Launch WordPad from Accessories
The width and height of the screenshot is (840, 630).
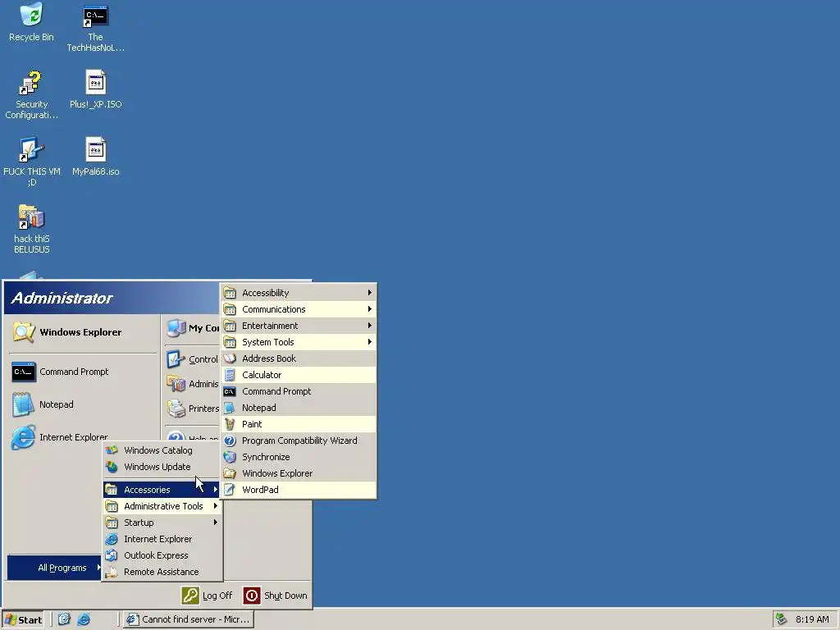click(x=299, y=490)
